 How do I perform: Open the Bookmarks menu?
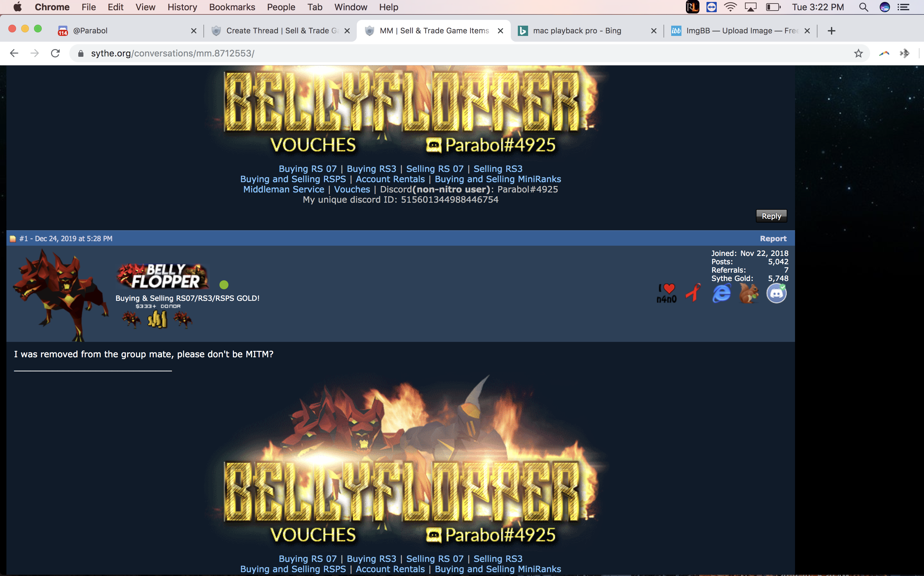232,7
